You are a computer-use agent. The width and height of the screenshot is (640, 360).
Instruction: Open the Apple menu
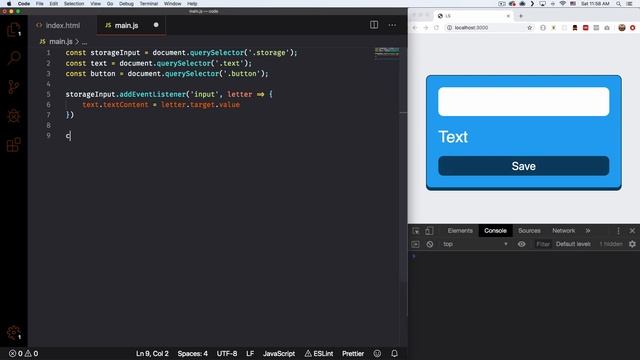(x=9, y=4)
